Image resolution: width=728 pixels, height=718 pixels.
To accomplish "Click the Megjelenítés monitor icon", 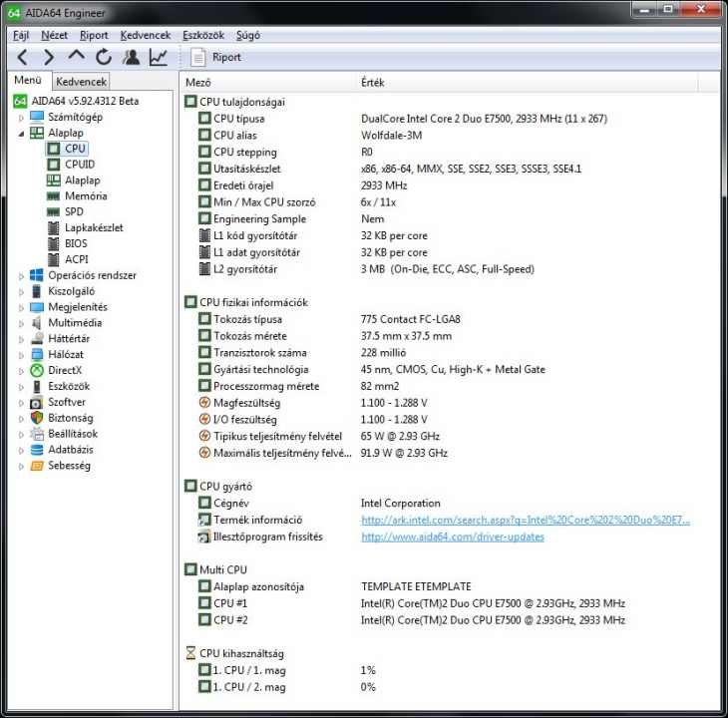I will (x=37, y=307).
